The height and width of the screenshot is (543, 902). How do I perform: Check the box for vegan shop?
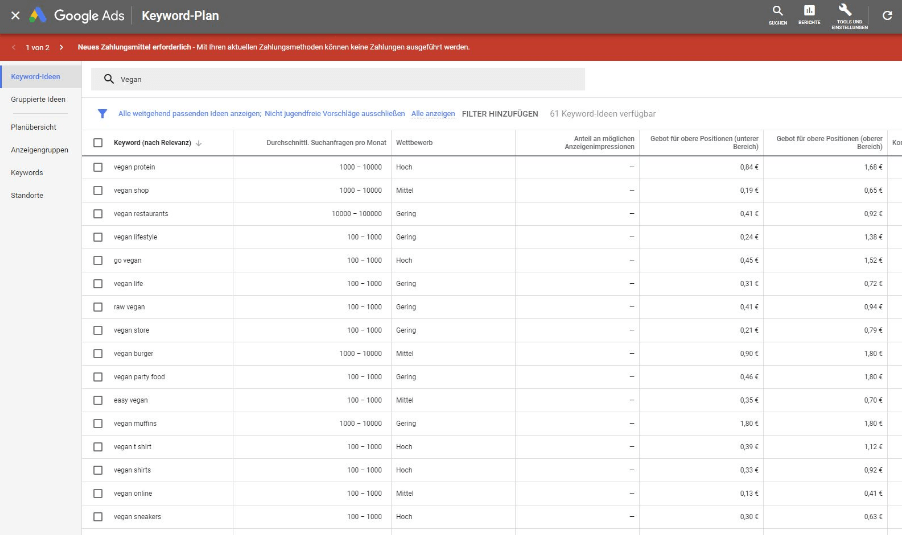[x=98, y=190]
